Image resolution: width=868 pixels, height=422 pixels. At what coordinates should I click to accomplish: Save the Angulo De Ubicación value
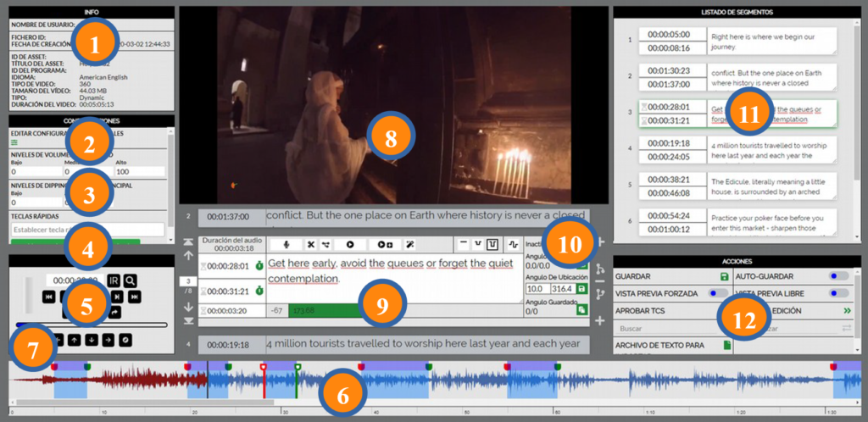pyautogui.click(x=582, y=288)
